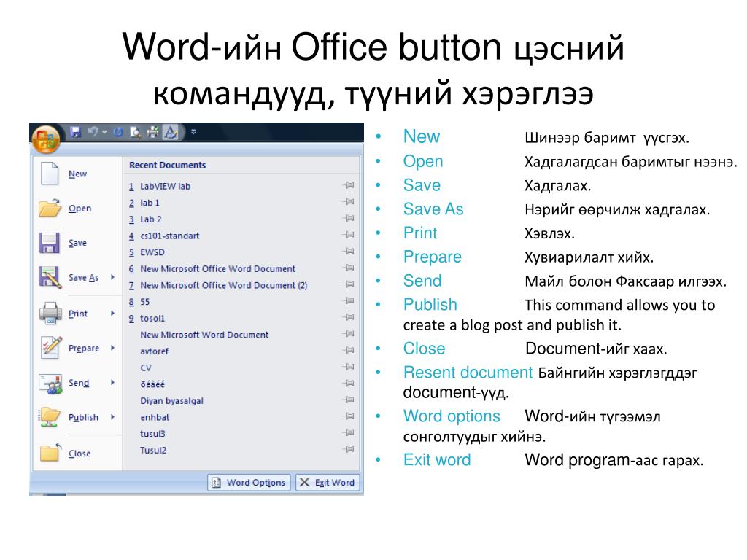Click the envelope icon beside Send
This screenshot has height=560, width=747.
(x=50, y=383)
